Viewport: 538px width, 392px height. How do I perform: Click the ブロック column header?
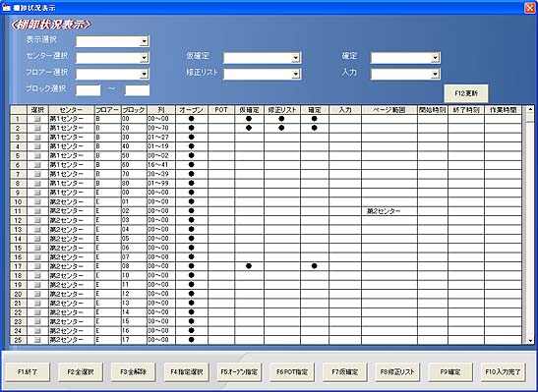click(x=134, y=110)
